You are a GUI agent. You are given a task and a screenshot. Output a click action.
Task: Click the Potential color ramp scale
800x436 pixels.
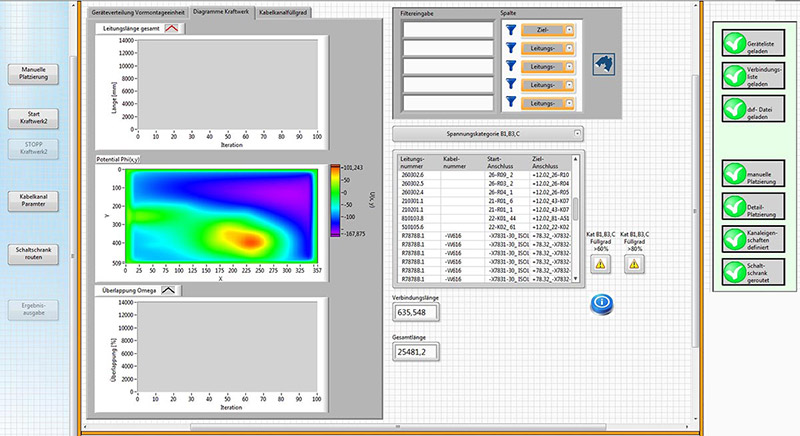coord(335,200)
